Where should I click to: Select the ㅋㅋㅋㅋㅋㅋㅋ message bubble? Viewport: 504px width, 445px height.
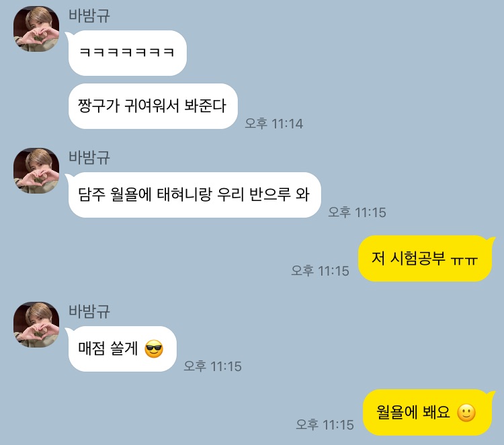tap(127, 53)
